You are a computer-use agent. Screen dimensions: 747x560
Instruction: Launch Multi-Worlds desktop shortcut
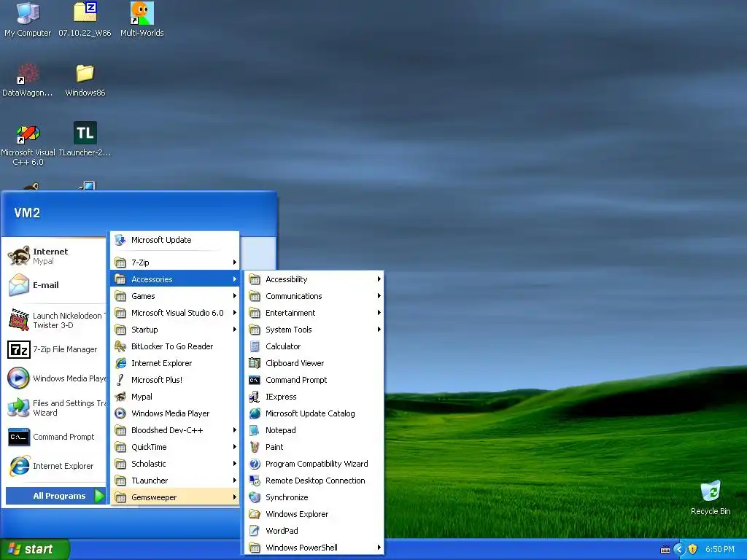coord(142,19)
